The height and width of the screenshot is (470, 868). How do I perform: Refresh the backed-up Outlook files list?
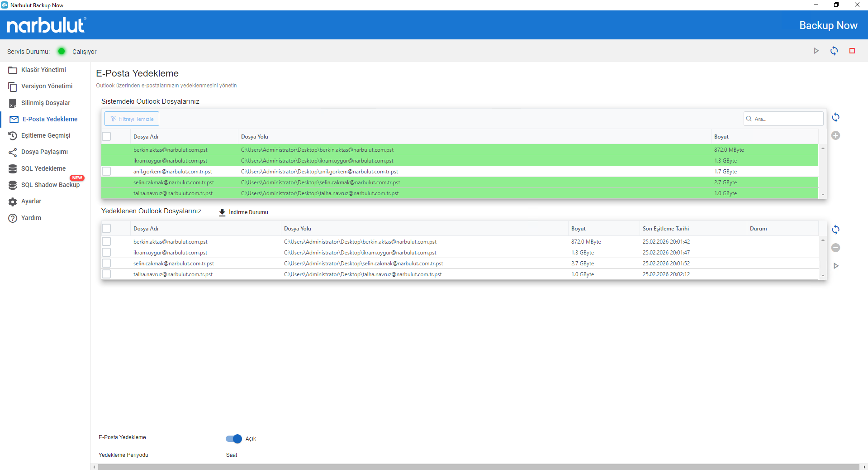(x=835, y=230)
